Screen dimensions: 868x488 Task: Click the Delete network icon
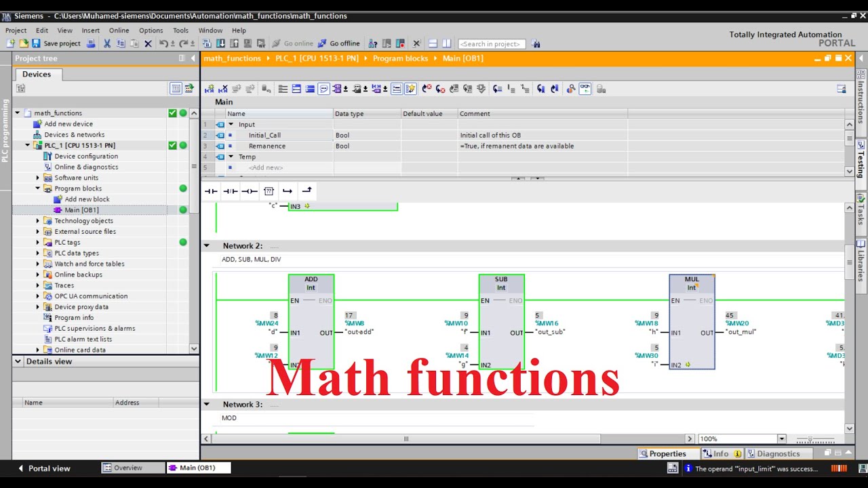pos(223,89)
